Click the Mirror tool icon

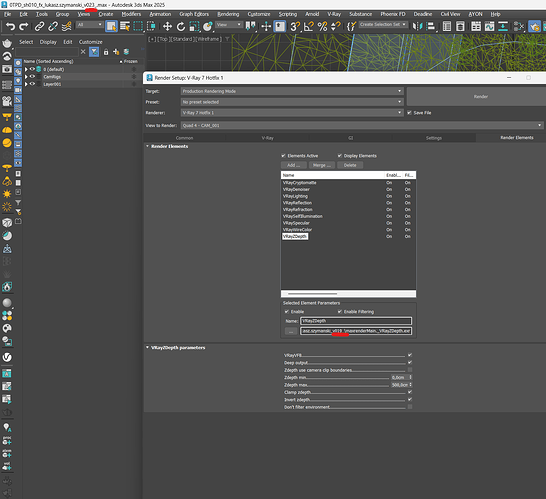click(x=417, y=26)
